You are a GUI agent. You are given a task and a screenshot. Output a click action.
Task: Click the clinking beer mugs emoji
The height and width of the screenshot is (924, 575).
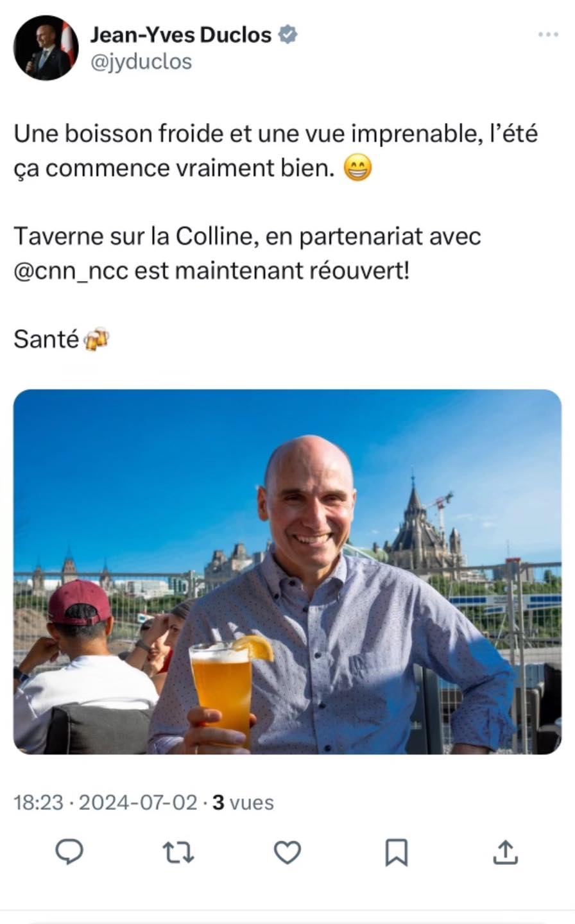tap(97, 339)
